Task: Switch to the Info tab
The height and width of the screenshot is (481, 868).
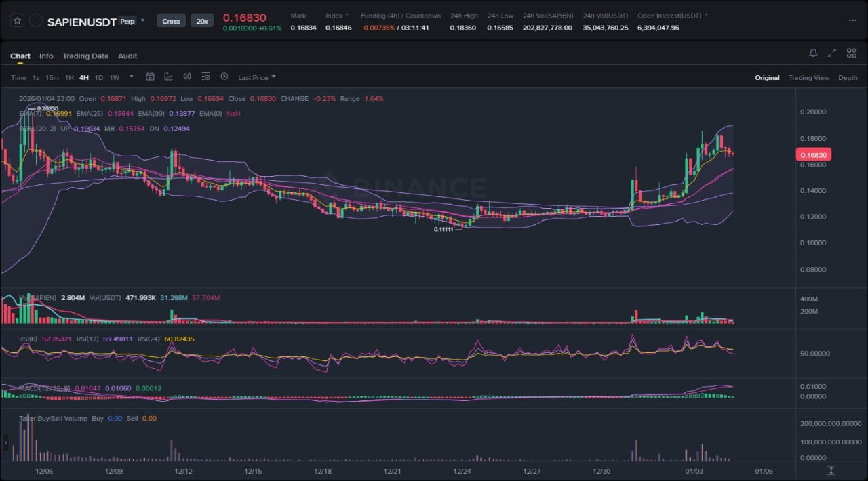Action: coord(46,56)
